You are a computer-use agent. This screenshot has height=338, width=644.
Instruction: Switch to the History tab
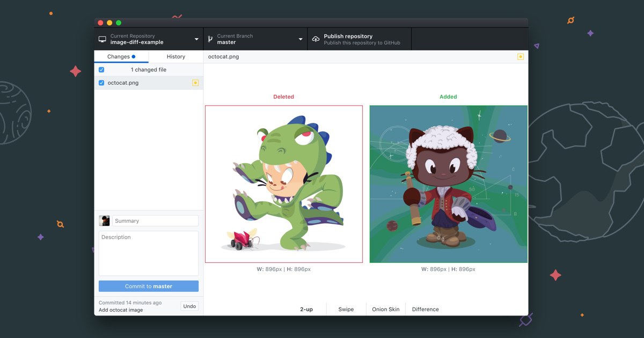click(176, 56)
